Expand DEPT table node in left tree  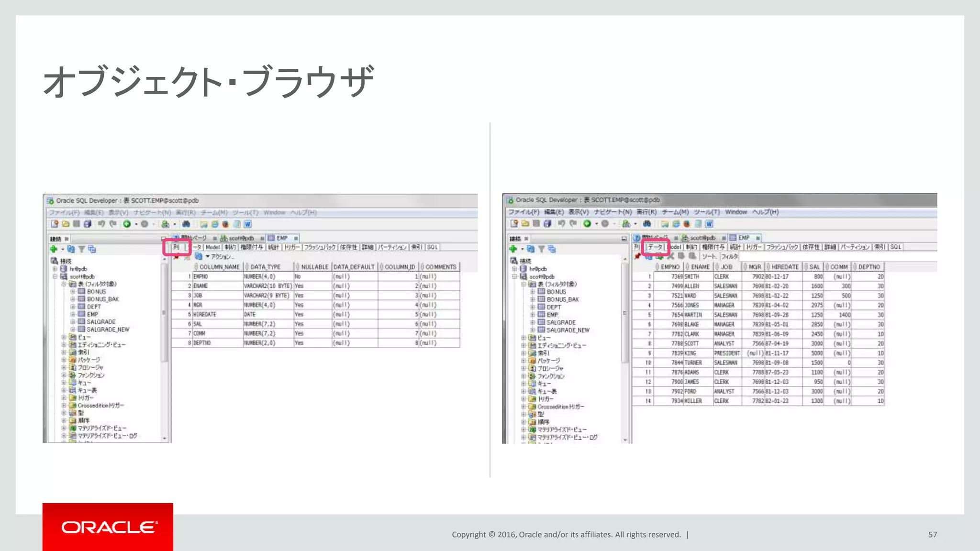73,307
